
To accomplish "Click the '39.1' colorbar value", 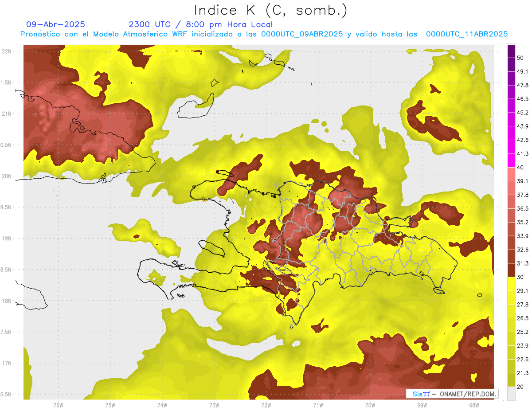I will tap(523, 181).
